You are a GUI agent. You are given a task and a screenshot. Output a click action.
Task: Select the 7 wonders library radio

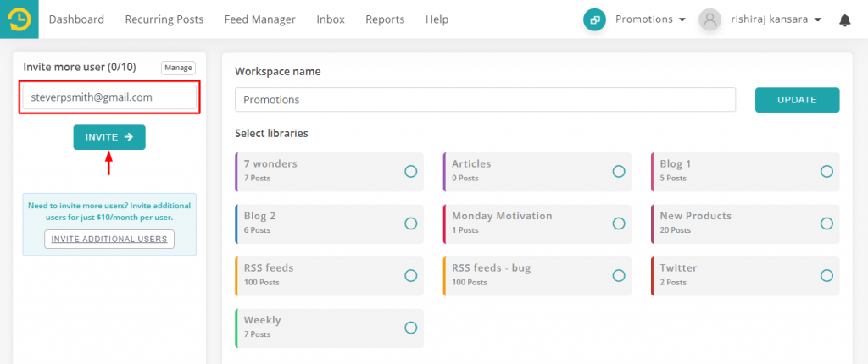[410, 172]
